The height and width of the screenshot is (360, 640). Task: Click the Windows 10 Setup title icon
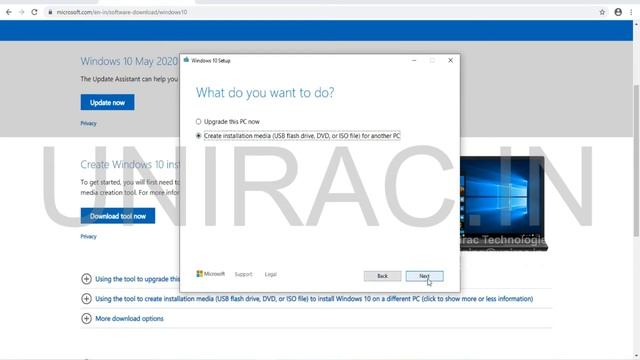coord(186,60)
